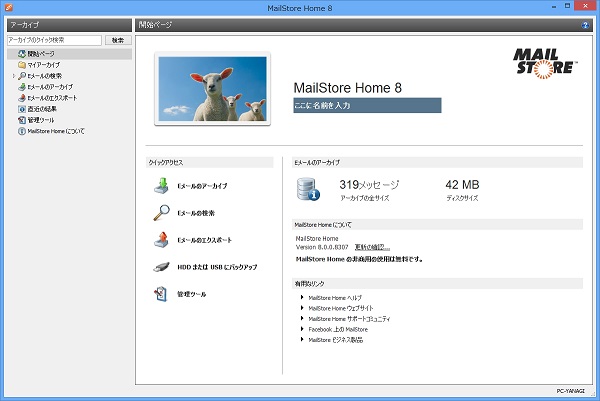Click the Eメールのアーカイブ quick access icon

[160, 186]
